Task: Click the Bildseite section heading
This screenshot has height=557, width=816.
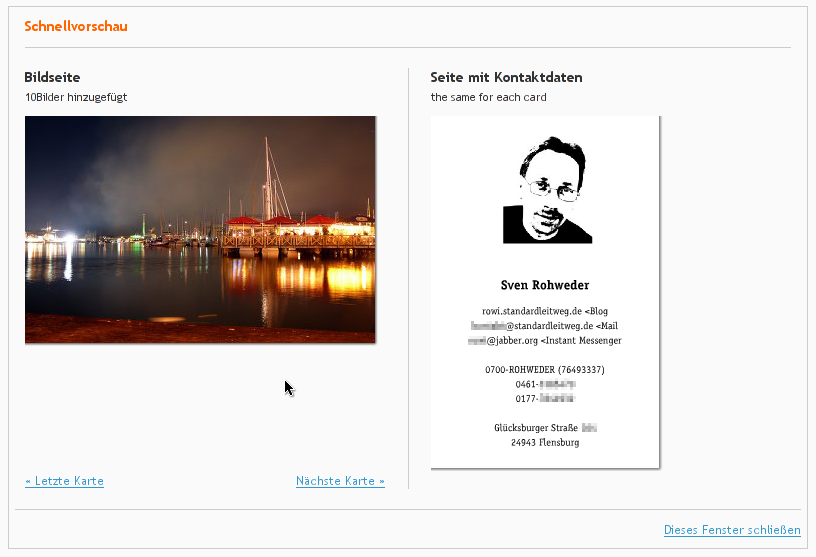Action: tap(52, 77)
